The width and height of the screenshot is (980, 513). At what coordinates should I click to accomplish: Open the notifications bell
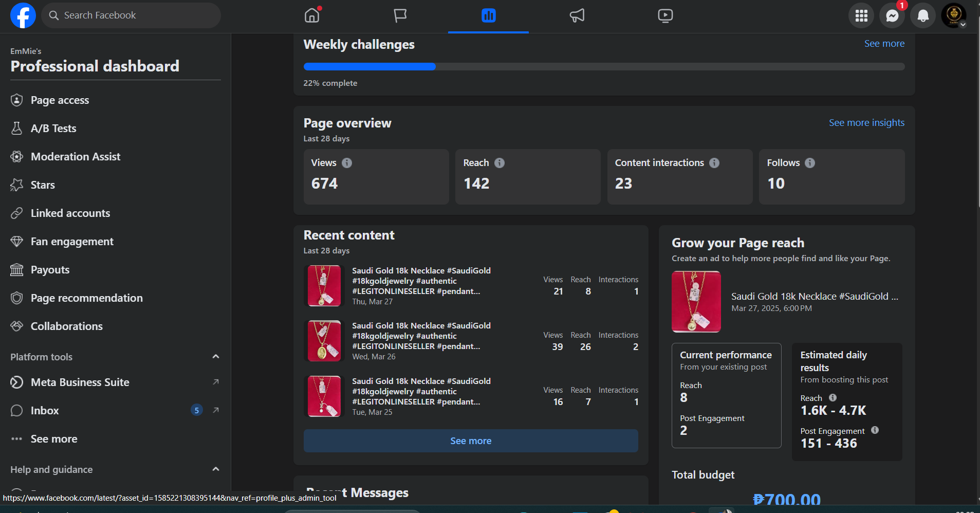(923, 16)
